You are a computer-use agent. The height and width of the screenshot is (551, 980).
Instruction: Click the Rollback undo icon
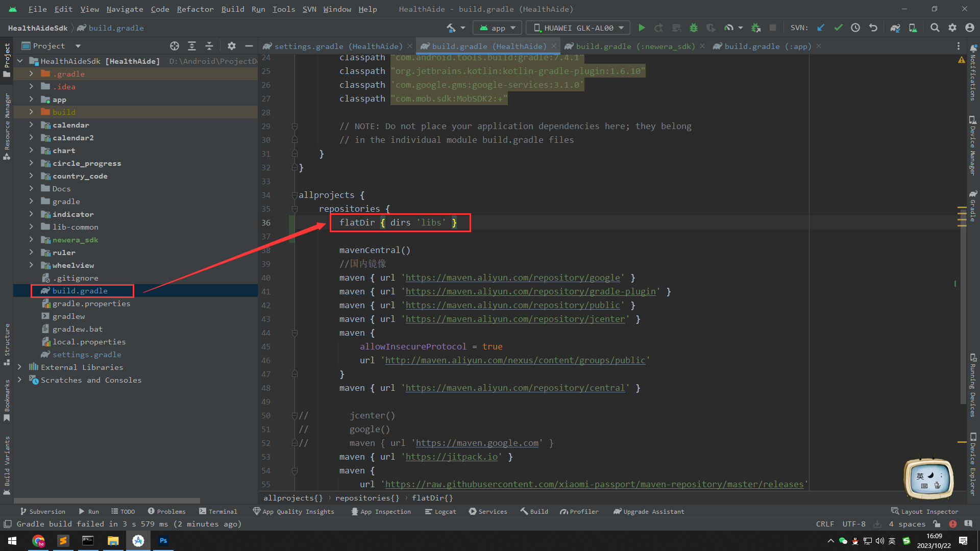(873, 28)
